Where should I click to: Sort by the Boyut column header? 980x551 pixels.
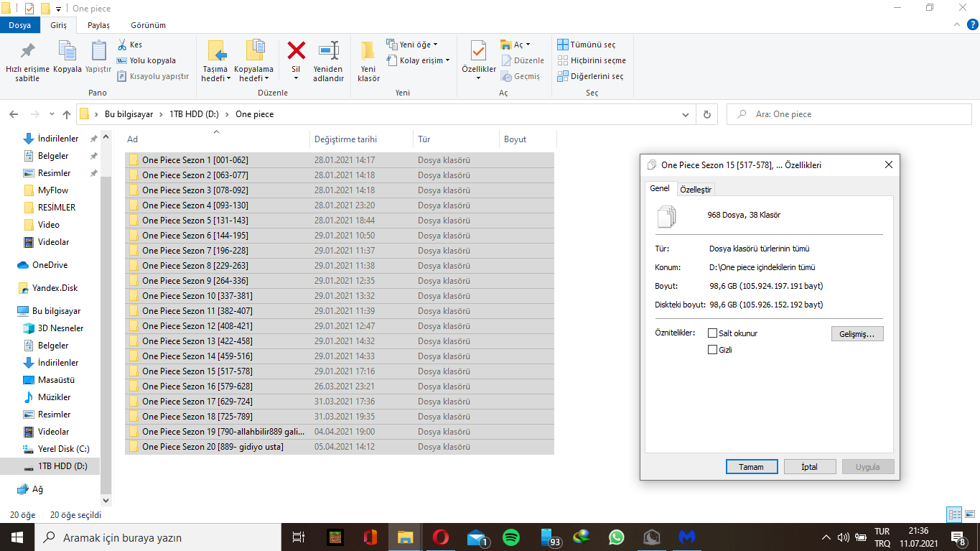pos(527,139)
